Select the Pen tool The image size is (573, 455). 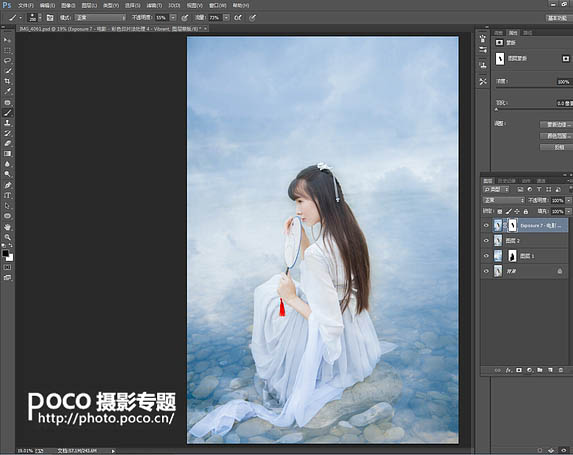click(7, 185)
